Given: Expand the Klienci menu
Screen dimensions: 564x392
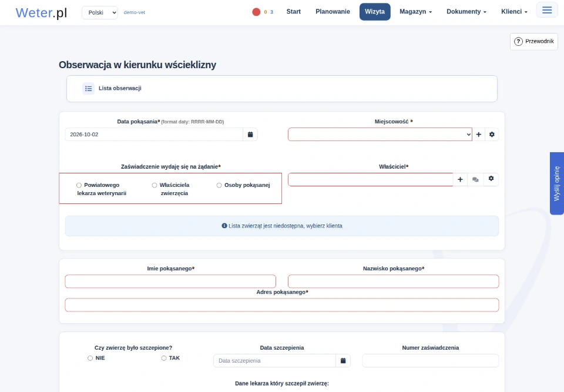Looking at the screenshot, I should coord(515,12).
